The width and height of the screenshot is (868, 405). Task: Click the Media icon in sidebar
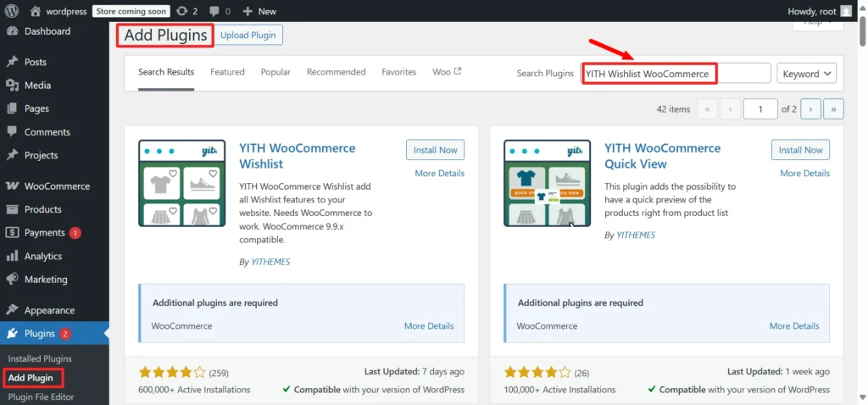[12, 86]
